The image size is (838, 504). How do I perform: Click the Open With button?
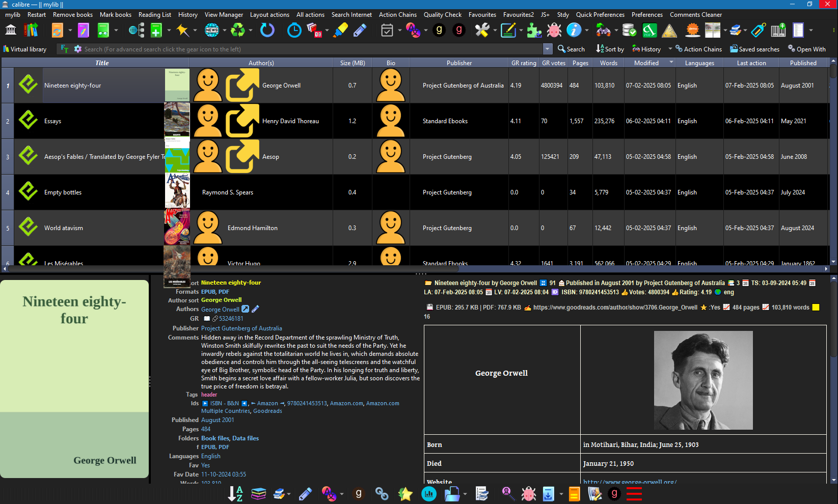pyautogui.click(x=806, y=49)
